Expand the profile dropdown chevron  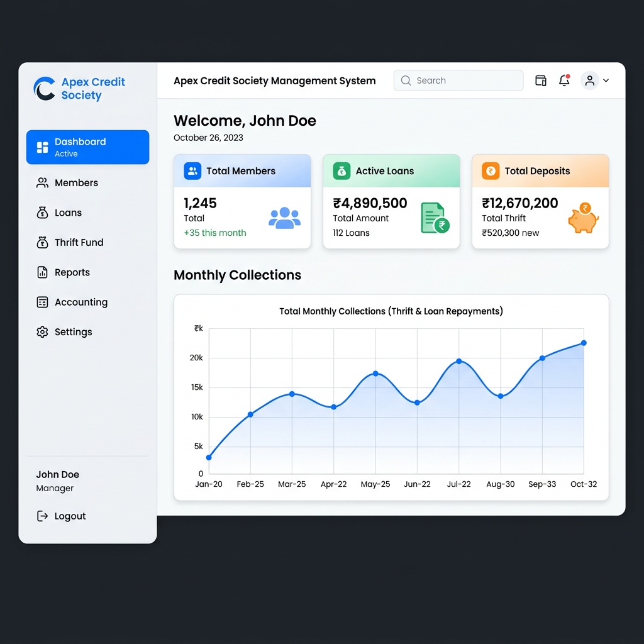coord(606,80)
